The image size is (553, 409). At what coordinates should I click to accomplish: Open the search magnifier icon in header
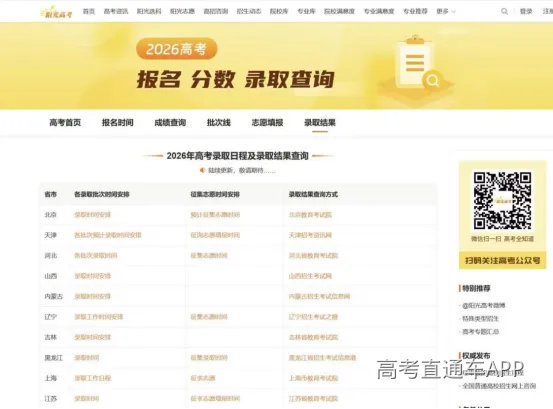point(504,12)
